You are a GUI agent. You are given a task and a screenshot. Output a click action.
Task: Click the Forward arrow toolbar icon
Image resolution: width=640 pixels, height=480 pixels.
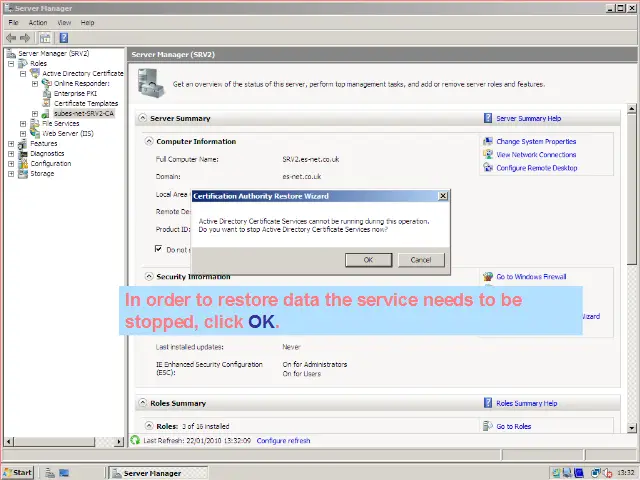click(x=25, y=37)
